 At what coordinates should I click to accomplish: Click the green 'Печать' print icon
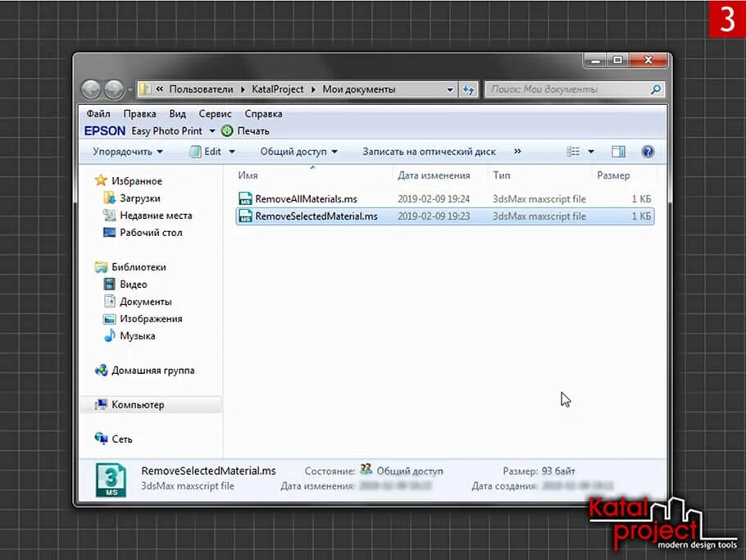pos(227,131)
